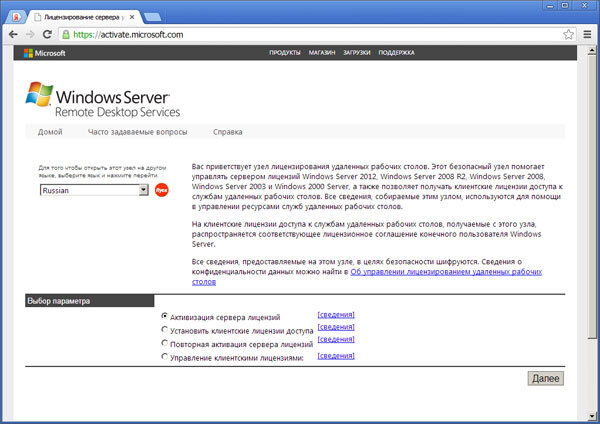Image resolution: width=600 pixels, height=424 pixels.
Task: Select Повторная активация сервера лицензий option
Action: click(x=165, y=342)
